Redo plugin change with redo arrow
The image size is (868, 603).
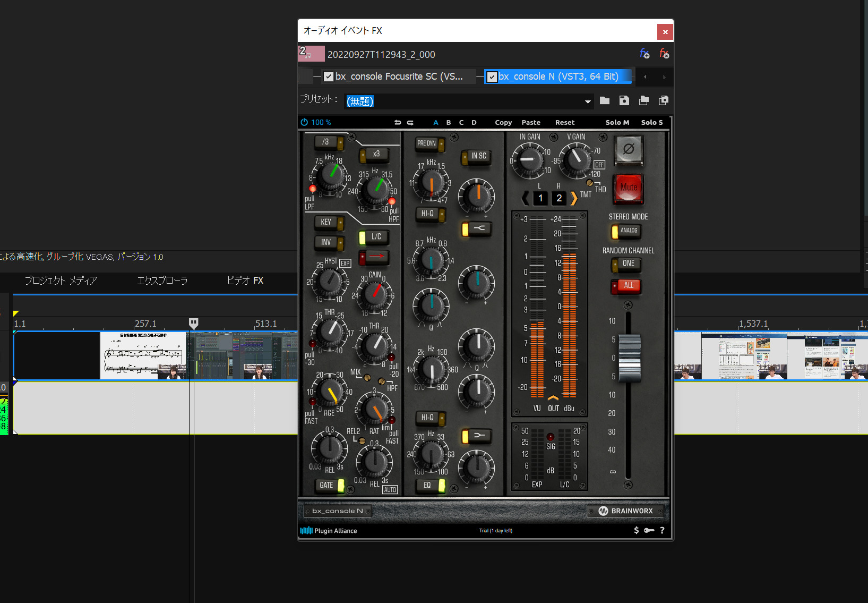click(x=410, y=122)
